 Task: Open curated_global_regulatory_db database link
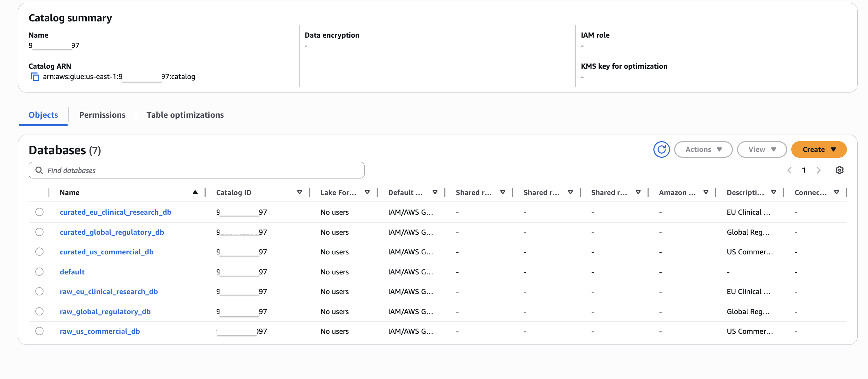pos(112,232)
